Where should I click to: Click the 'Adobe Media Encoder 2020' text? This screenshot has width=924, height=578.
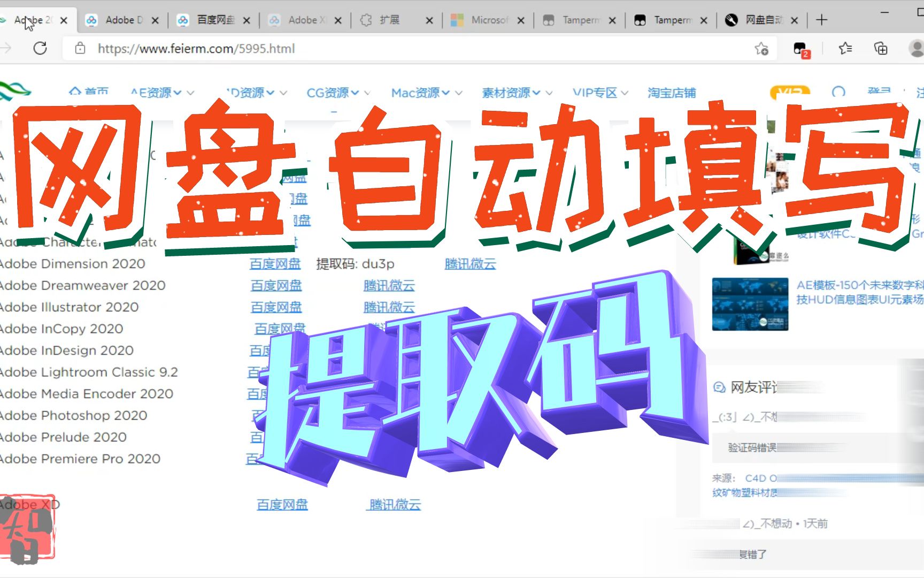coord(87,394)
